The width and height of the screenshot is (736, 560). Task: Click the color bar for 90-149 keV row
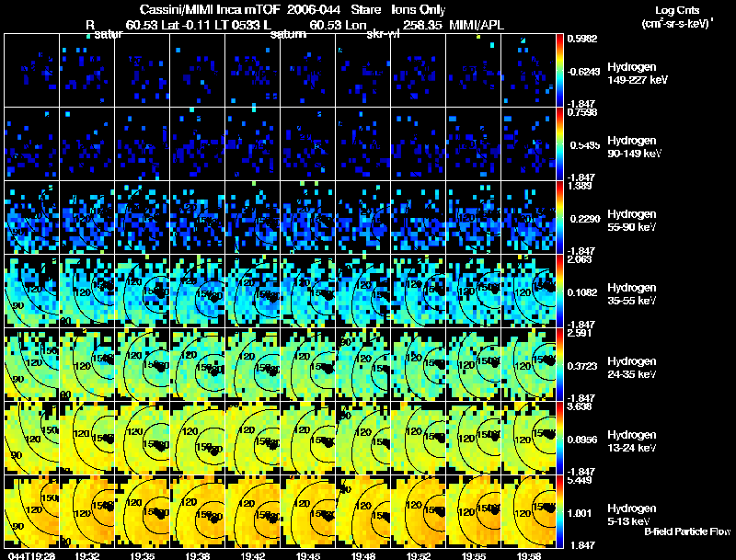point(559,144)
